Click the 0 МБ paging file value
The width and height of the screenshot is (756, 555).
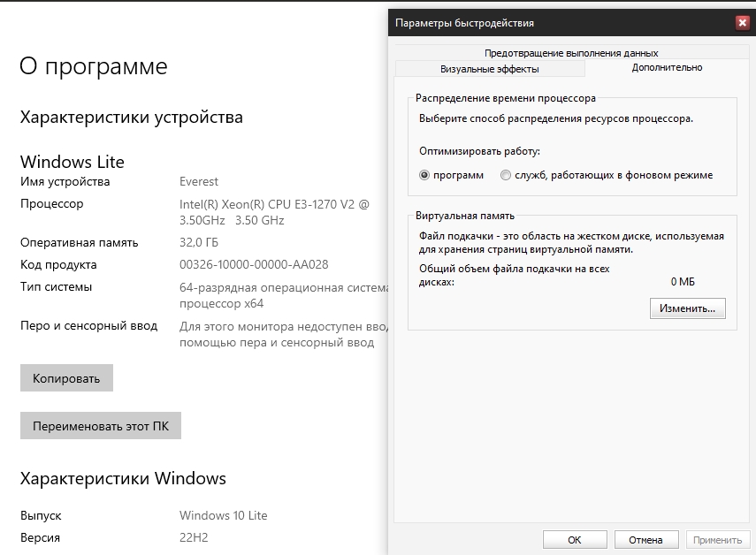point(683,282)
